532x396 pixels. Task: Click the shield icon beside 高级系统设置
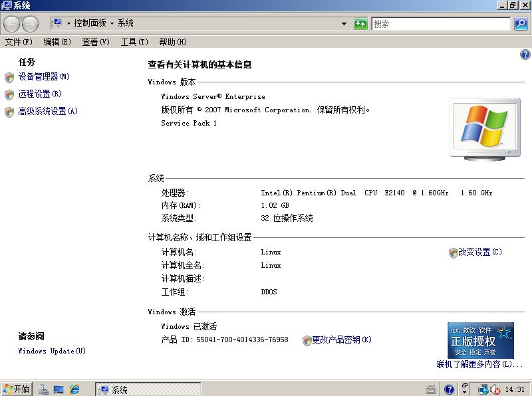[x=9, y=112]
